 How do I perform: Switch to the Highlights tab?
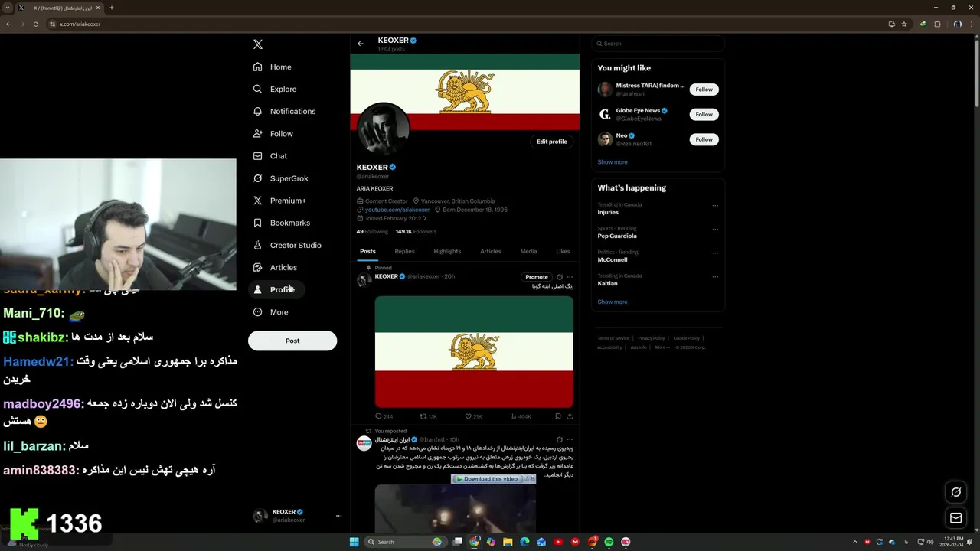tap(447, 251)
